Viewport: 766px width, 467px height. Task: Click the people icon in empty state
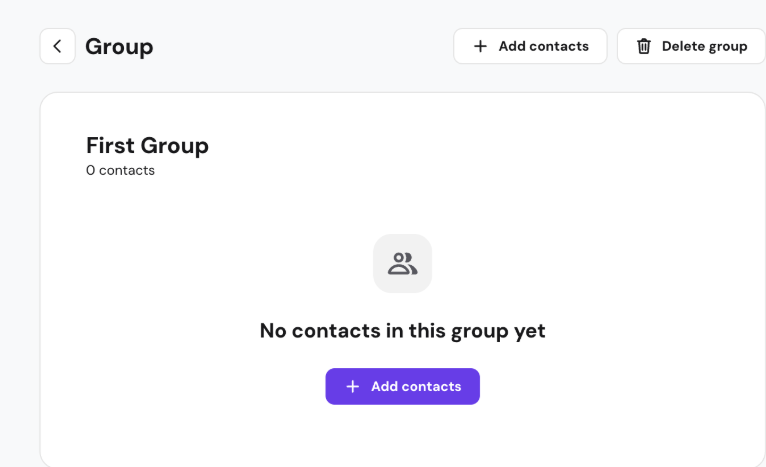402,263
